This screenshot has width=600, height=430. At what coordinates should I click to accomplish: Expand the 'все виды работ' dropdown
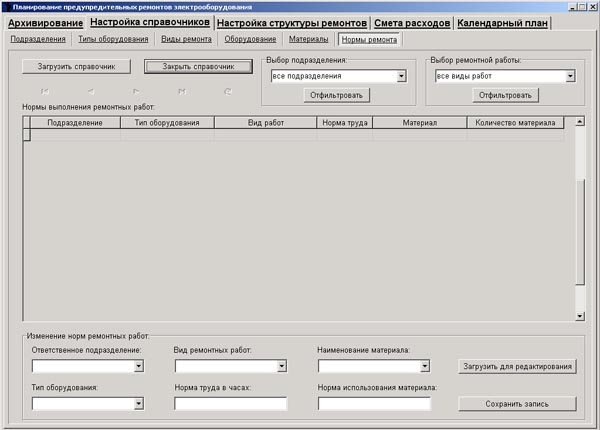[570, 76]
